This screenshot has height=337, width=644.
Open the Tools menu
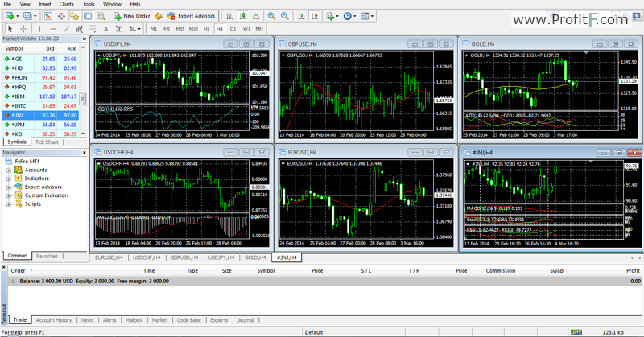coord(89,4)
